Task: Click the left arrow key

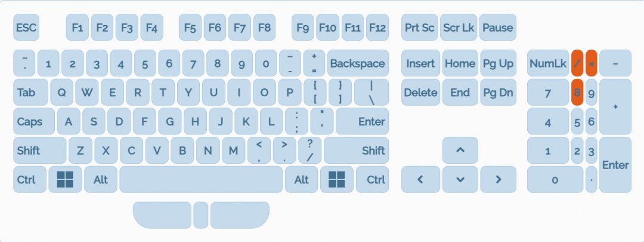Action: [x=420, y=179]
